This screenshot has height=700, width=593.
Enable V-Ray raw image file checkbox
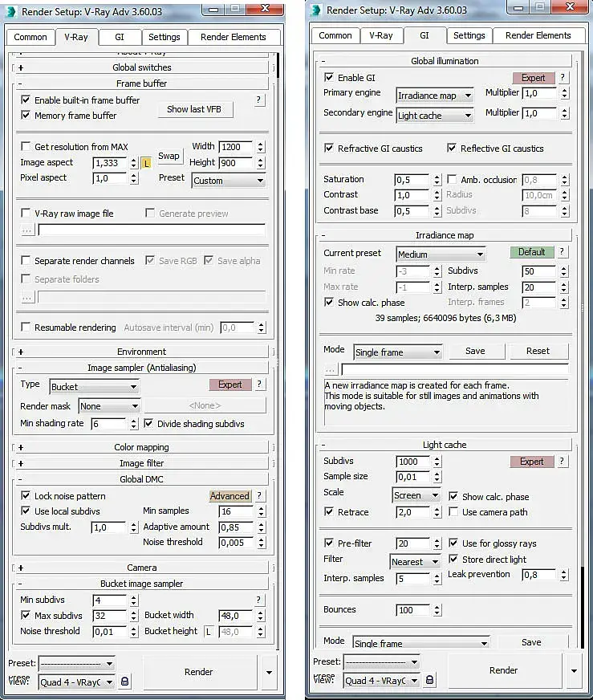click(x=26, y=214)
